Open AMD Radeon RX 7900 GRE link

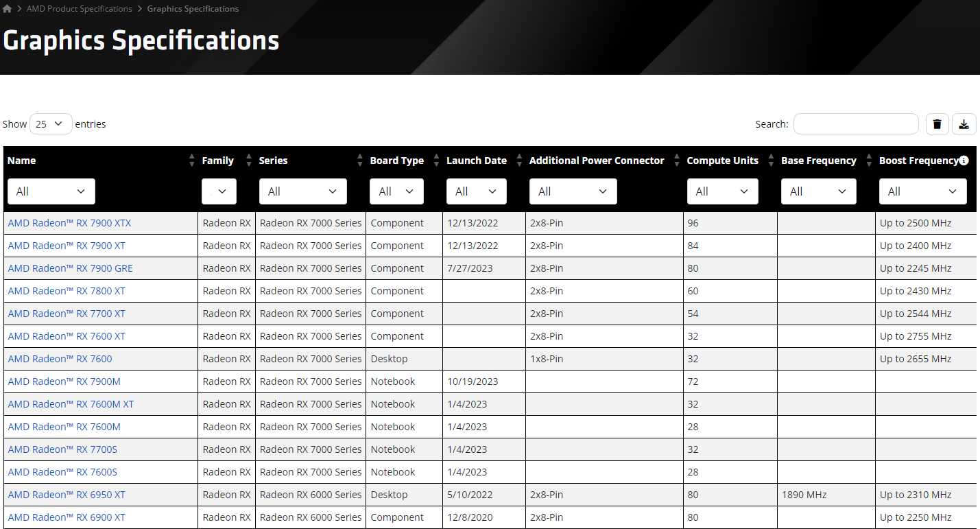click(x=71, y=268)
